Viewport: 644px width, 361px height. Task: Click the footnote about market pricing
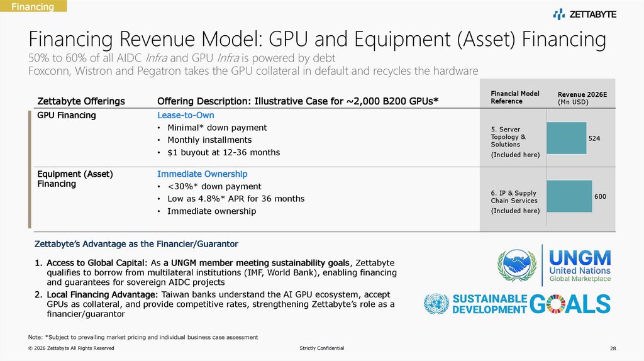click(143, 337)
